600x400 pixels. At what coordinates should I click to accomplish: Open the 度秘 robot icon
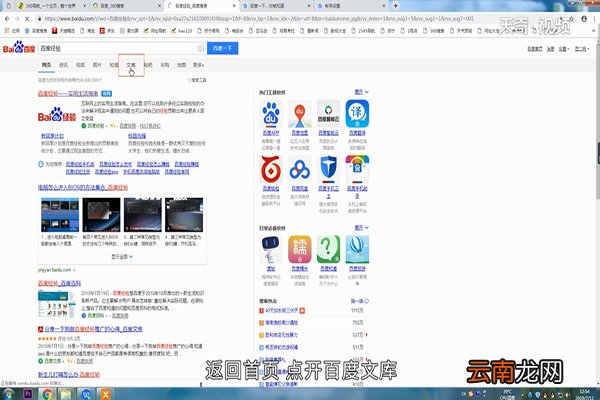point(271,249)
